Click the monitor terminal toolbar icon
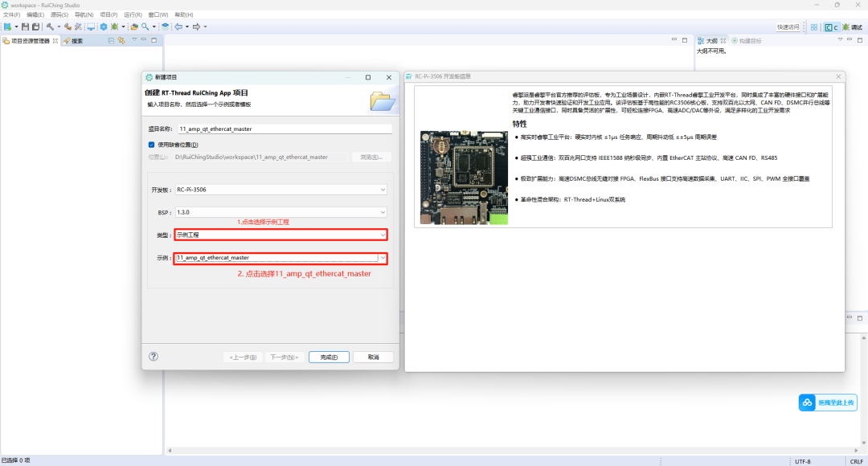Screen dimensions: 868x466 tap(92, 27)
